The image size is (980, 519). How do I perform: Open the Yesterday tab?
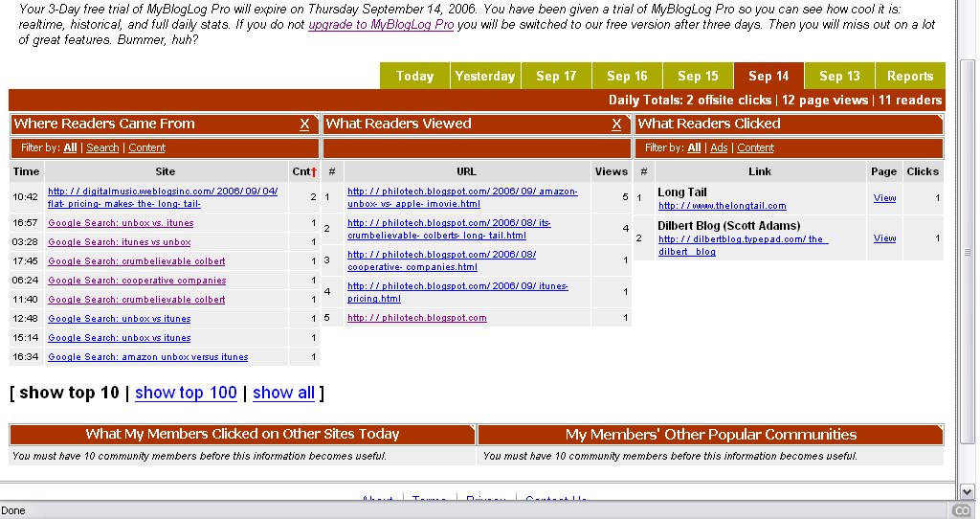pyautogui.click(x=485, y=76)
